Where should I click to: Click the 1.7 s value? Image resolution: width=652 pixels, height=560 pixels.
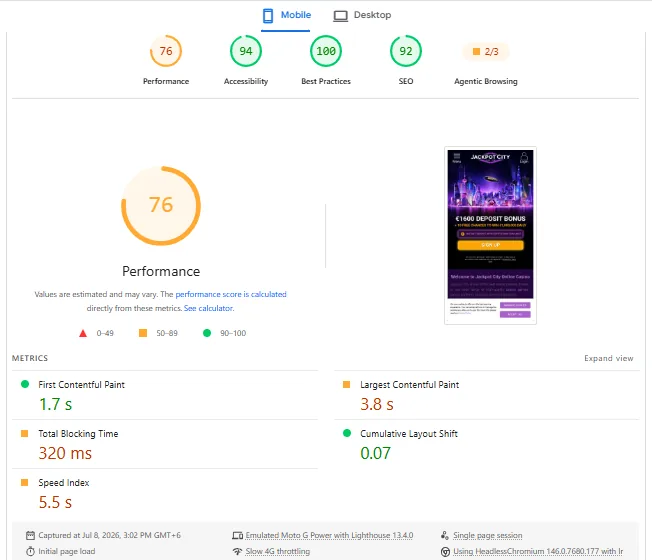[56, 405]
